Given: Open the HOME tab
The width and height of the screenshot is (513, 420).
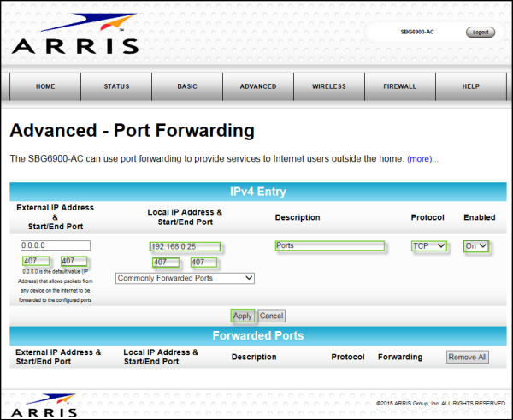Looking at the screenshot, I should (x=45, y=86).
